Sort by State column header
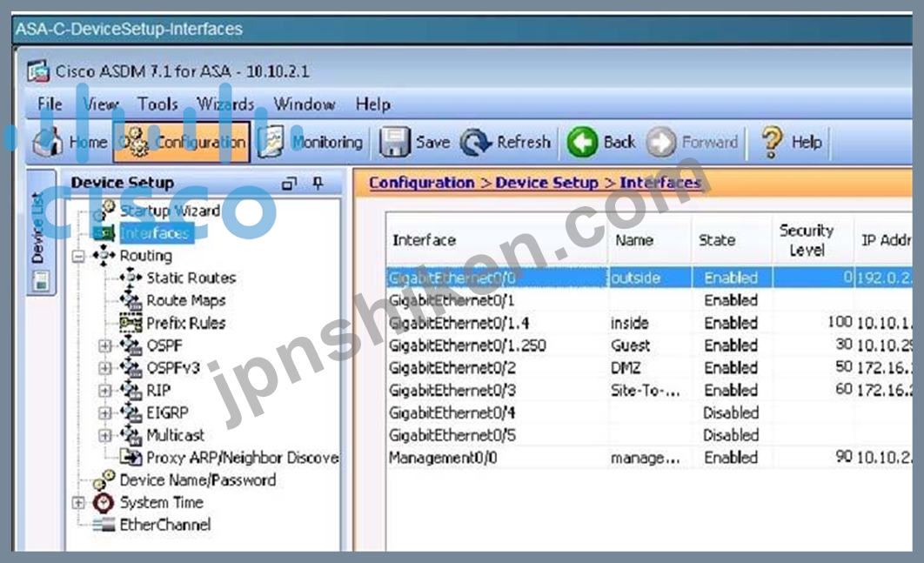 coord(732,240)
